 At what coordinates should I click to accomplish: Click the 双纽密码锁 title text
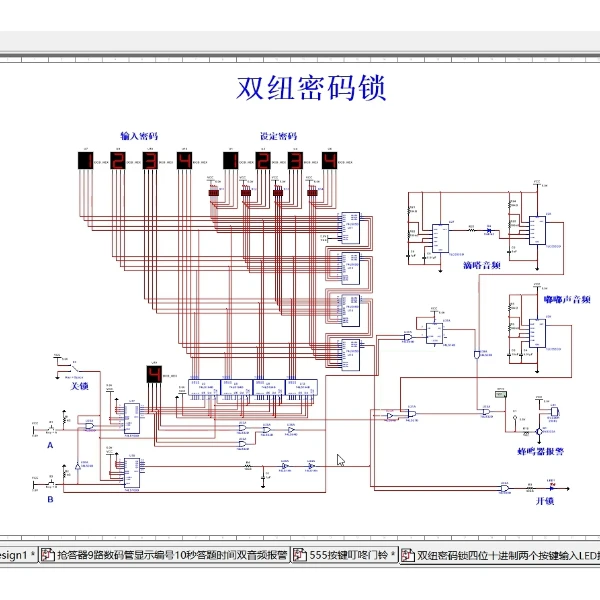(311, 89)
